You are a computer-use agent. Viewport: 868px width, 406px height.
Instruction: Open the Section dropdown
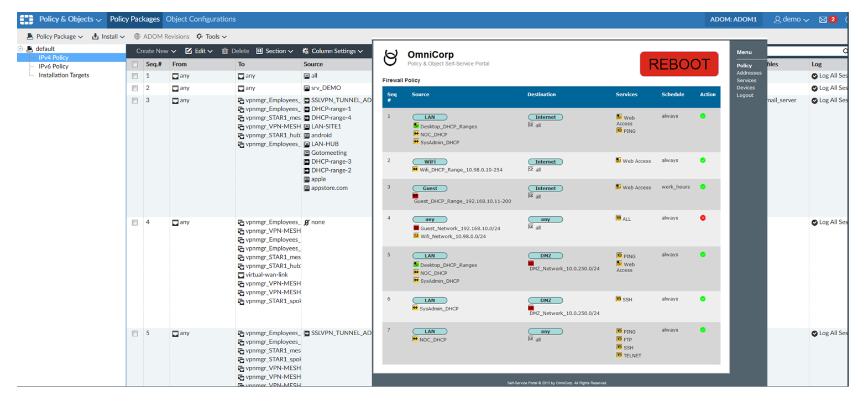pos(275,51)
